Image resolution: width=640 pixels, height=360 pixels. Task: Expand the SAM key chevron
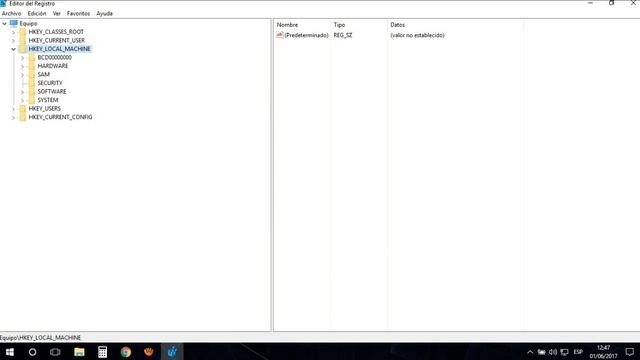(x=22, y=75)
